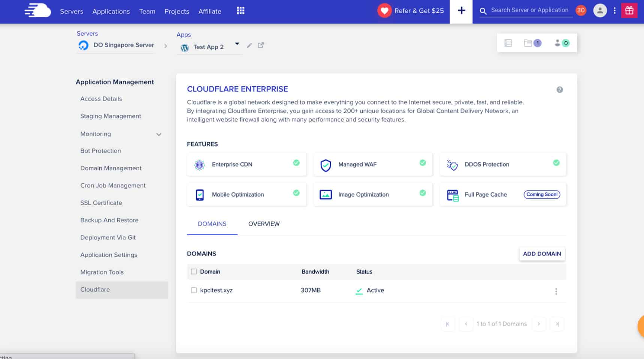
Task: Open the gift box icon
Action: (629, 11)
